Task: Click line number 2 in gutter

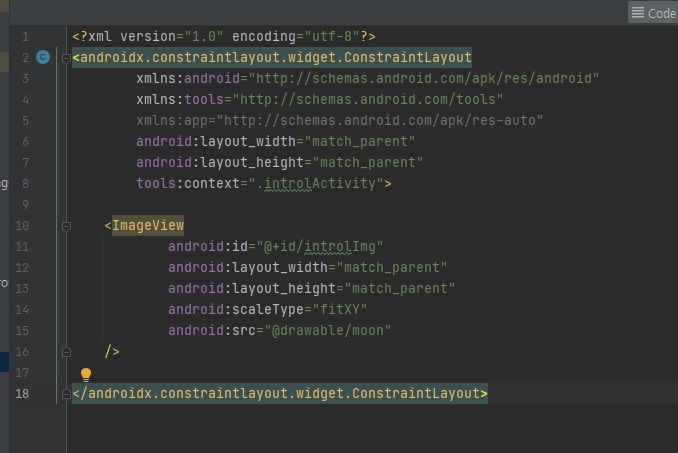Action: [x=26, y=57]
